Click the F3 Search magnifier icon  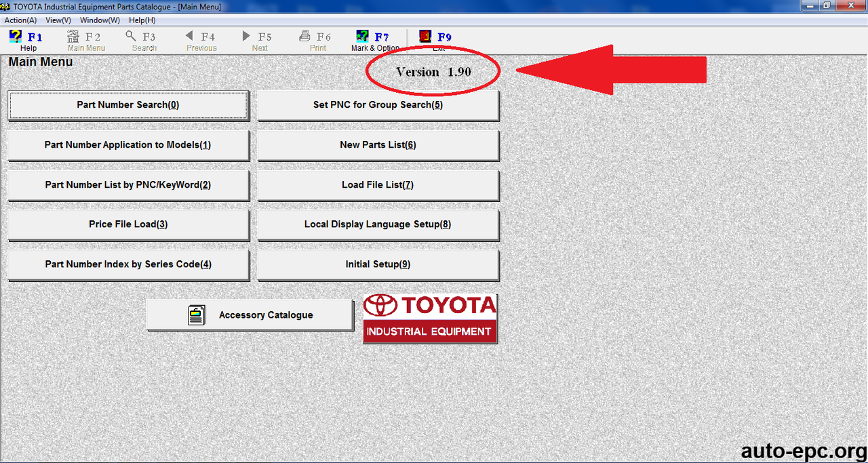click(131, 37)
